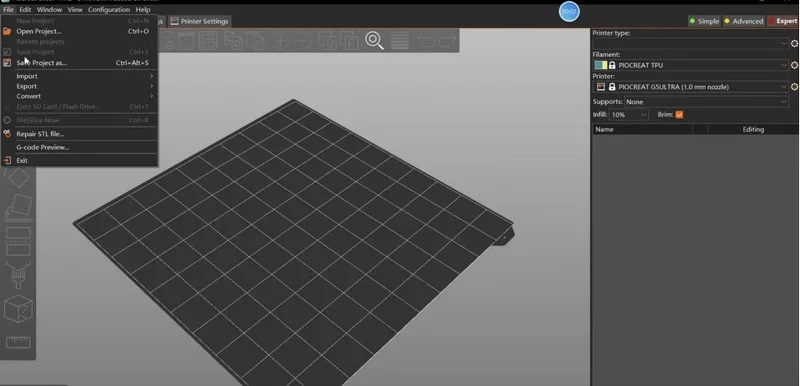800x386 pixels.
Task: Click the Undo arrow in toolbar
Action: [x=426, y=41]
